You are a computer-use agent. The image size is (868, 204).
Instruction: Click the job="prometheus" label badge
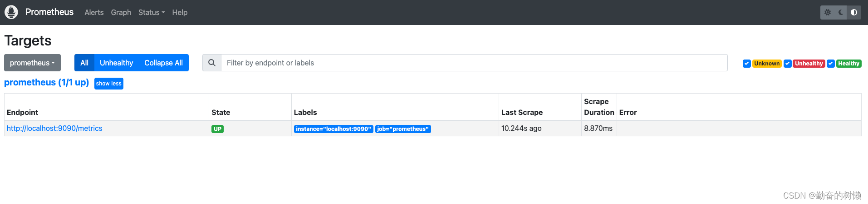click(403, 129)
